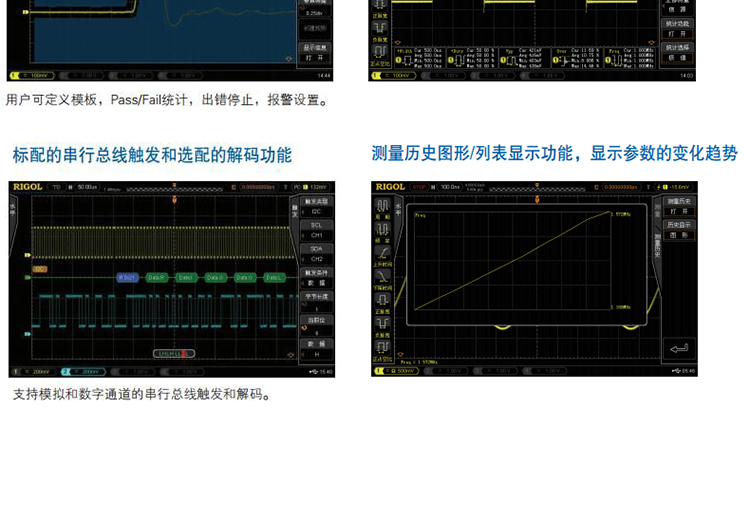Image resolution: width=750 pixels, height=508 pixels.
Task: Click the orange I2C bus label
Action: [40, 268]
